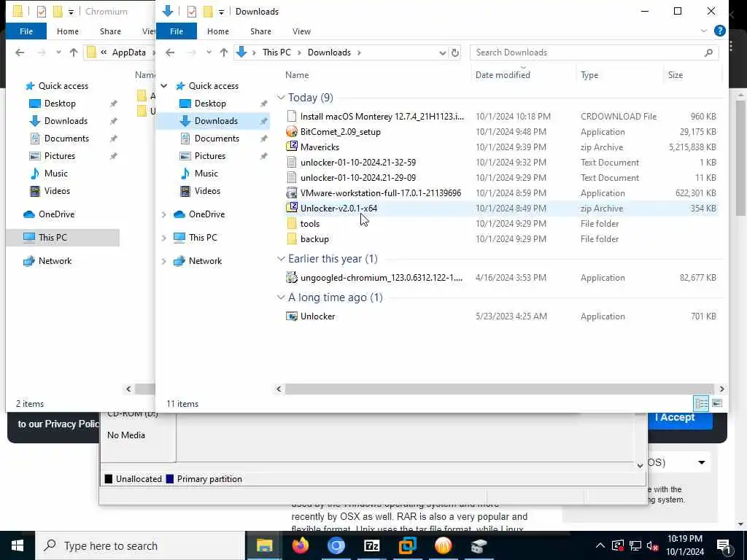Screen dimensions: 747x560
Task: Open the File menu in Downloads window
Action: pyautogui.click(x=177, y=31)
